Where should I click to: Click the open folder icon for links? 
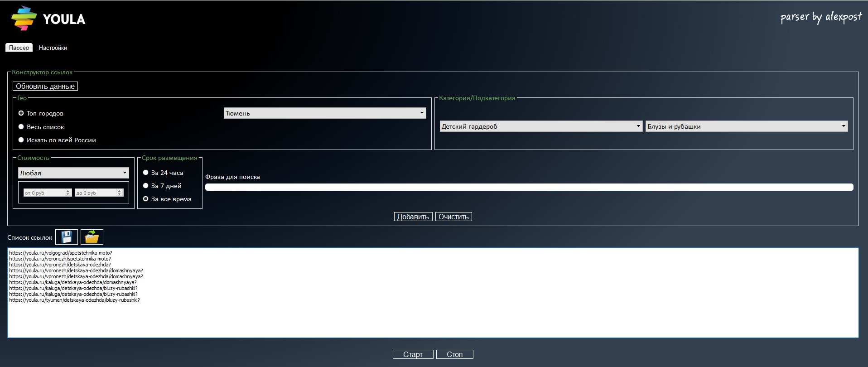pos(92,237)
